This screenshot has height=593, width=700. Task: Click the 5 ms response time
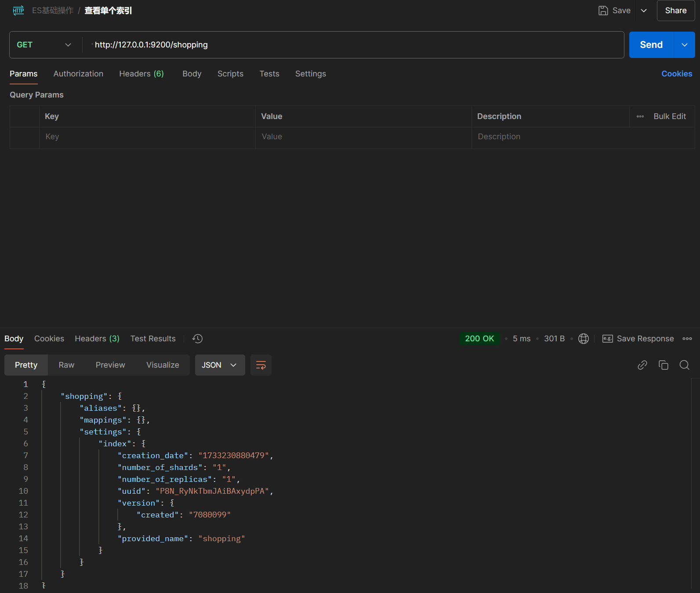(522, 339)
